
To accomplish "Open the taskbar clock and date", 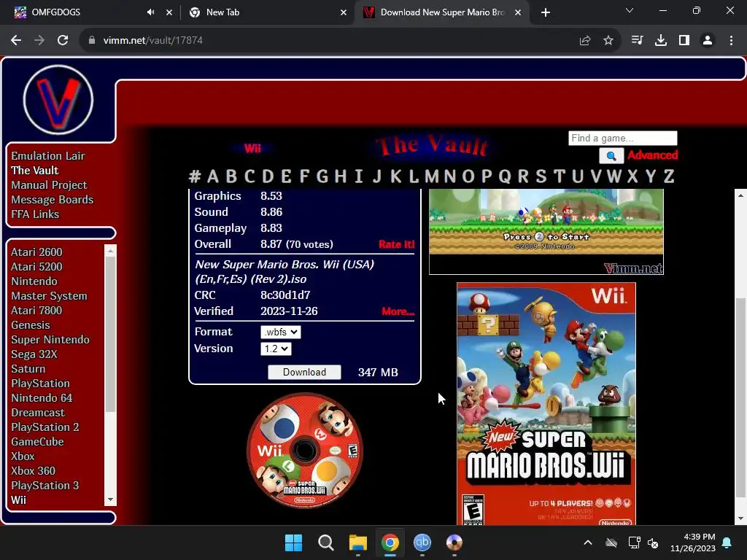I will point(693,542).
